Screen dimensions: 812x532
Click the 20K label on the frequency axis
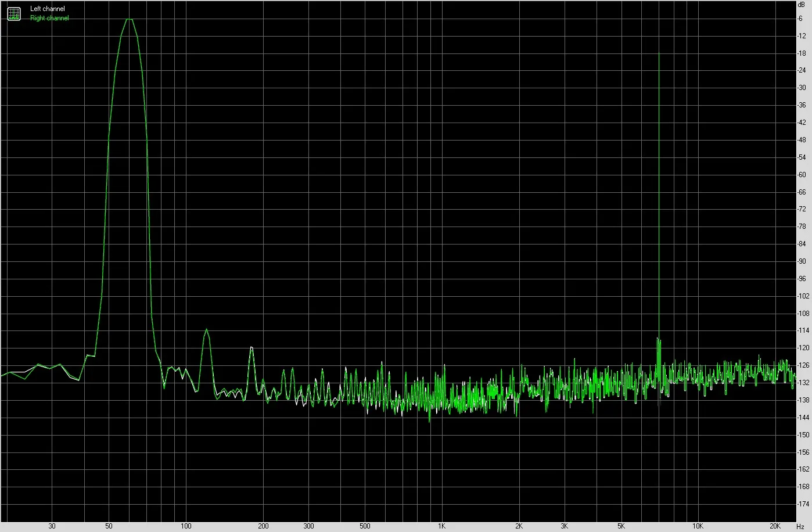pyautogui.click(x=775, y=526)
